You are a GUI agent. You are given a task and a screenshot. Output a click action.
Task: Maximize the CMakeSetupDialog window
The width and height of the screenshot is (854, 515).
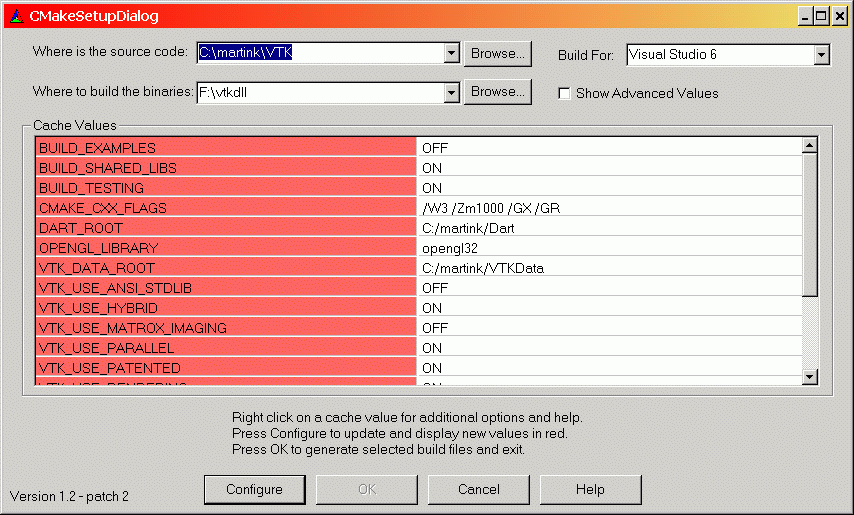[822, 16]
